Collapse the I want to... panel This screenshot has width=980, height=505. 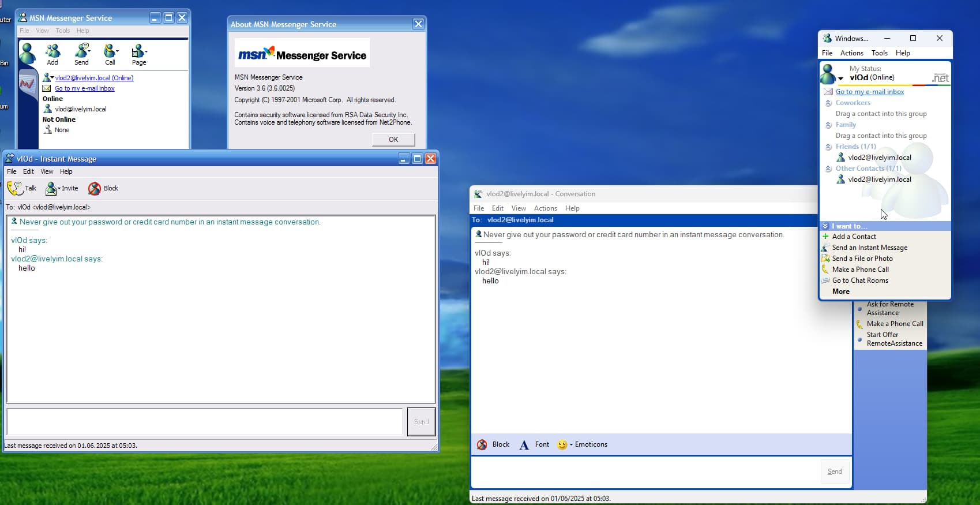click(825, 226)
